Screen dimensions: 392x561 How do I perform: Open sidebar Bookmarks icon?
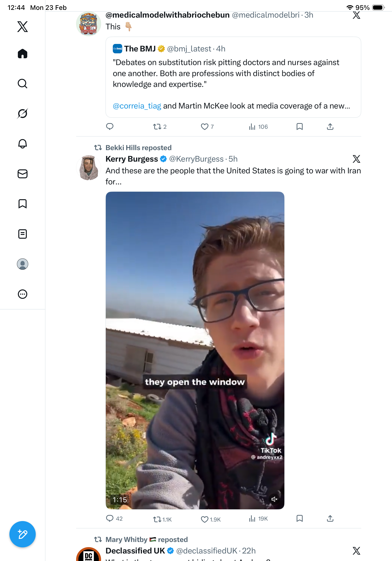pos(23,204)
